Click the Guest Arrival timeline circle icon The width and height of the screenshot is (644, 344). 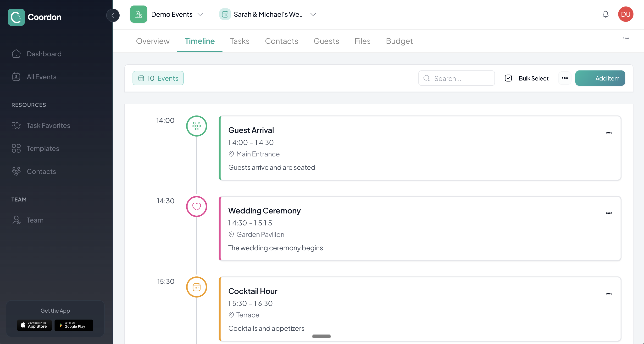[196, 126]
